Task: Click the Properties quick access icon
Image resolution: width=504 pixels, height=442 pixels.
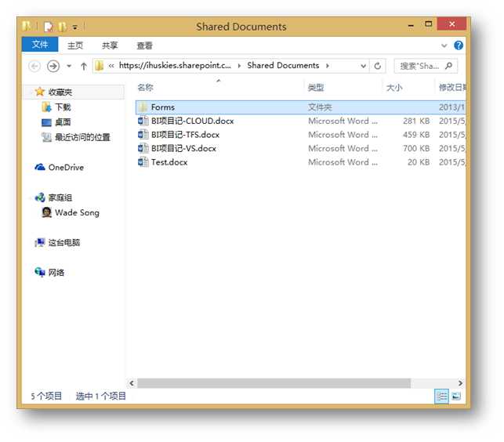Action: click(x=49, y=27)
